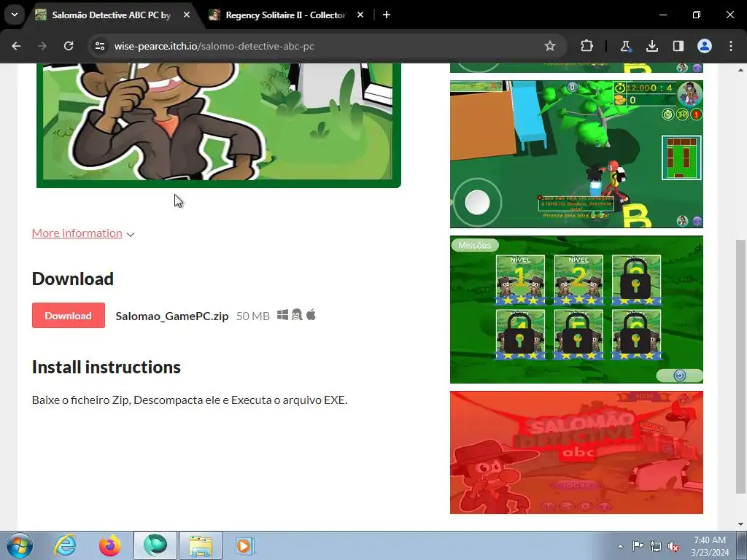Open the profile avatar icon
Image resolution: width=747 pixels, height=560 pixels.
705,46
